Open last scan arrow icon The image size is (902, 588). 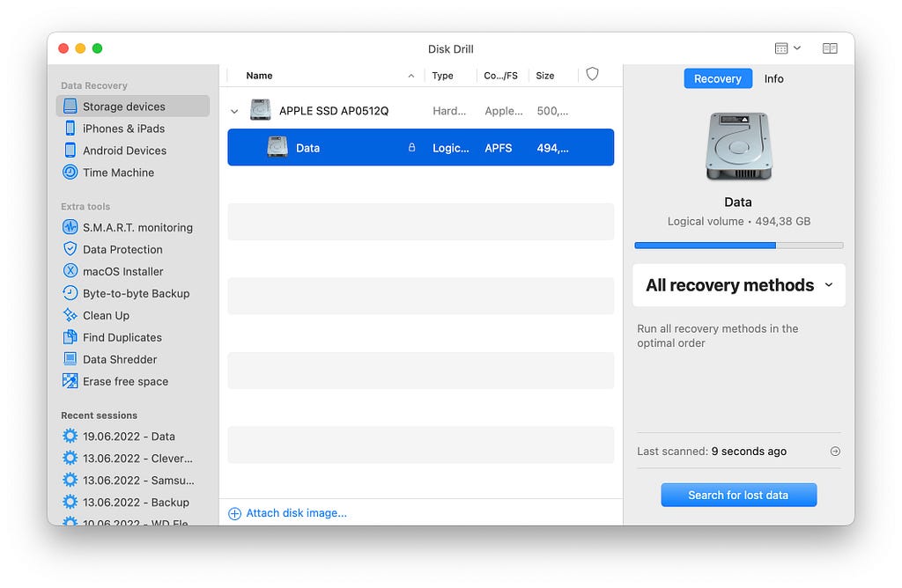835,452
